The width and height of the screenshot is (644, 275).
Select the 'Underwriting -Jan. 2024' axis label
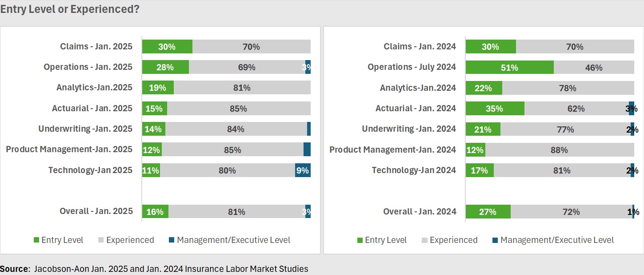click(x=409, y=129)
